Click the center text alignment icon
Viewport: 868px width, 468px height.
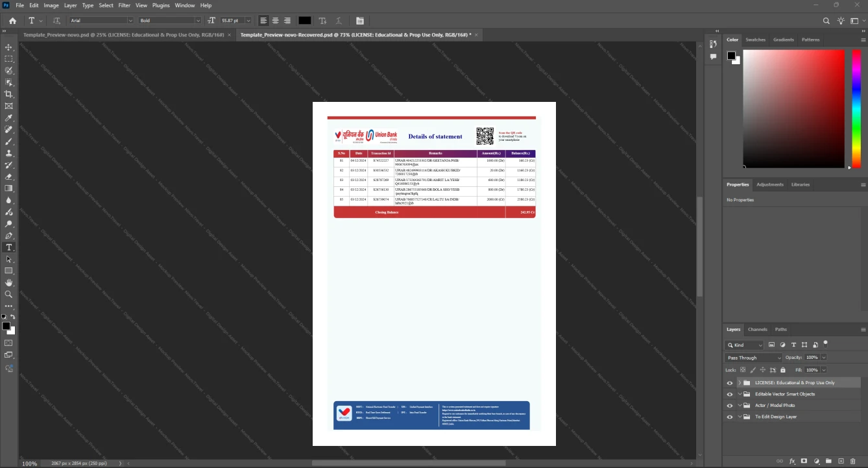pos(275,21)
